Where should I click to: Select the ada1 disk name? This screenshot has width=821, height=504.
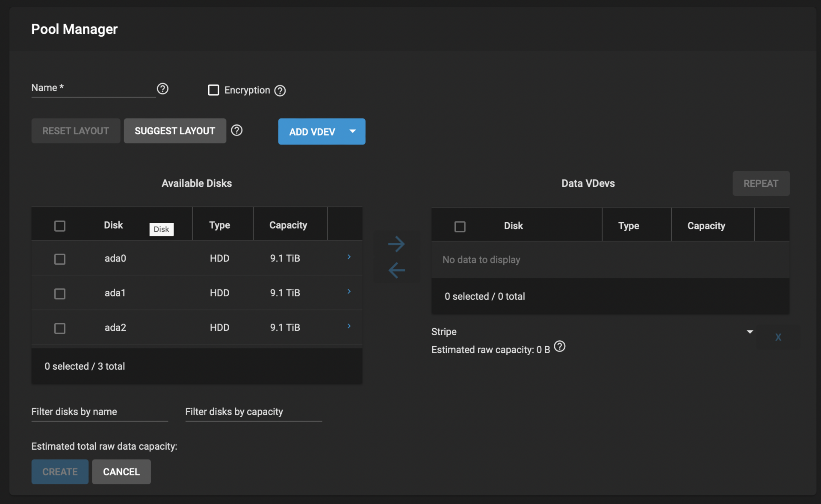[115, 293]
